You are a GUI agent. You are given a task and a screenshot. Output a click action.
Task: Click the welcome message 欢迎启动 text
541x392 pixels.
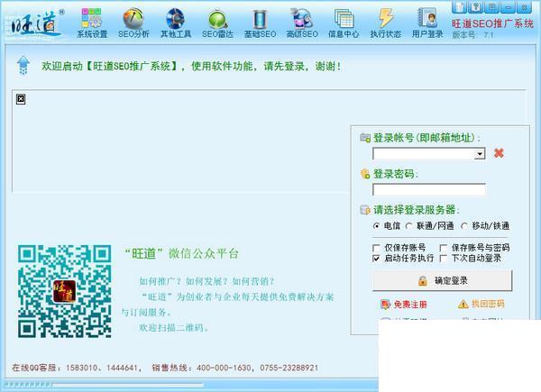click(192, 66)
